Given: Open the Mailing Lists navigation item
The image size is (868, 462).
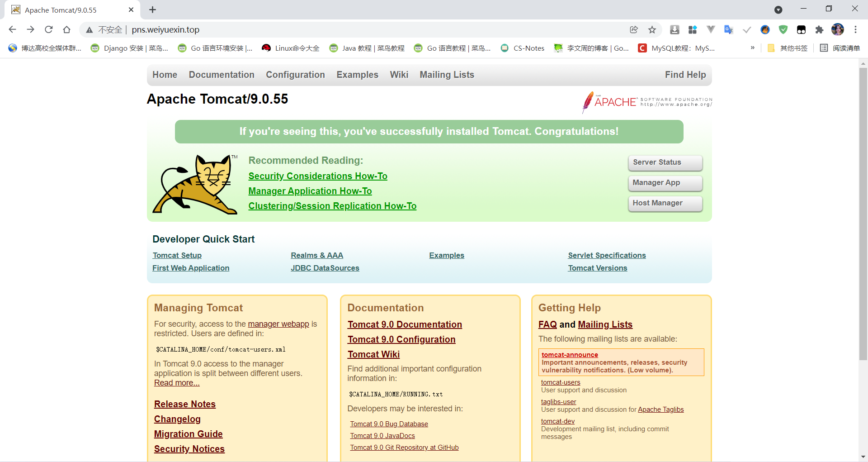Looking at the screenshot, I should [x=447, y=75].
